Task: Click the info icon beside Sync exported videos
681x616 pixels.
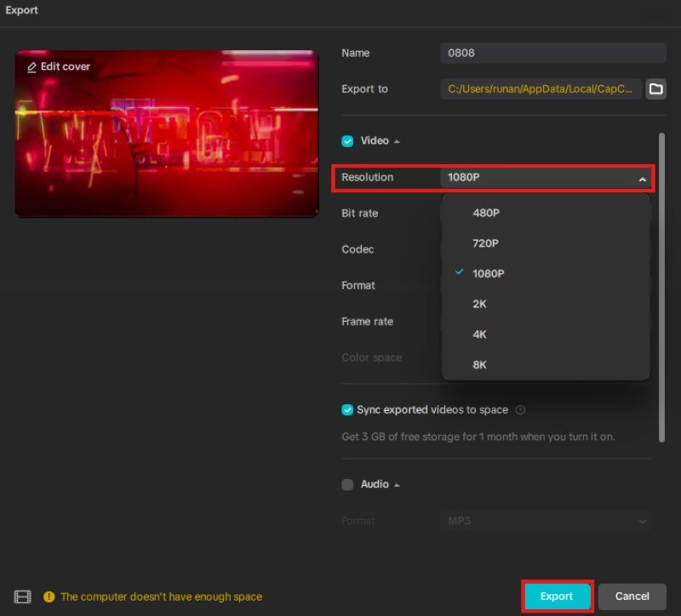Action: click(x=520, y=409)
